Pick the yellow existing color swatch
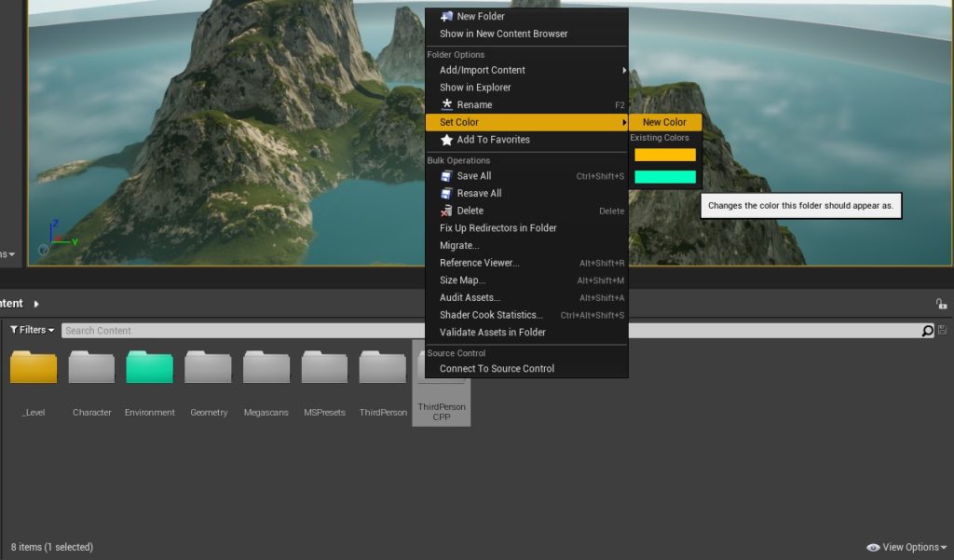Screen dimensions: 954x560 click(664, 154)
